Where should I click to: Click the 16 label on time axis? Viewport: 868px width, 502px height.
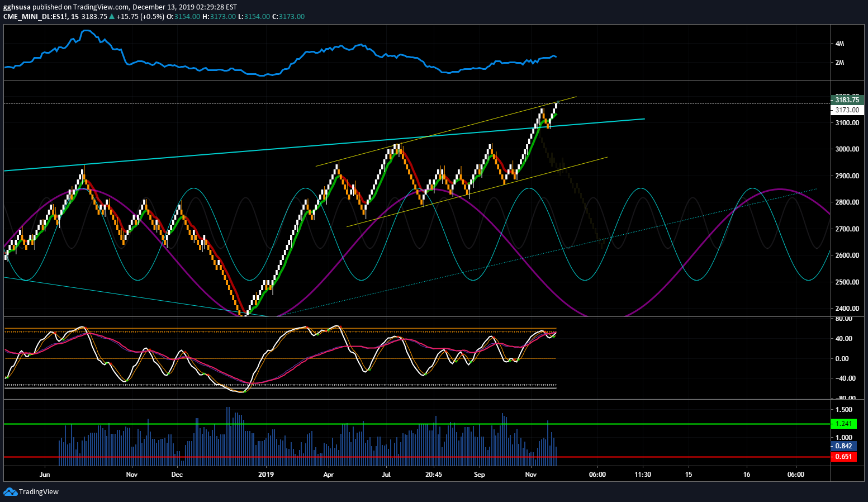click(747, 475)
